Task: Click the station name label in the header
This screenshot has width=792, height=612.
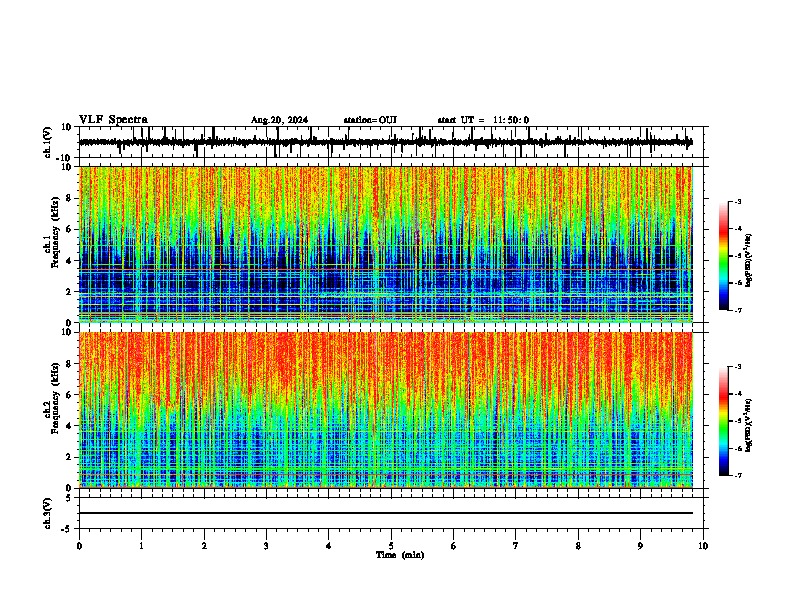Action: 370,120
